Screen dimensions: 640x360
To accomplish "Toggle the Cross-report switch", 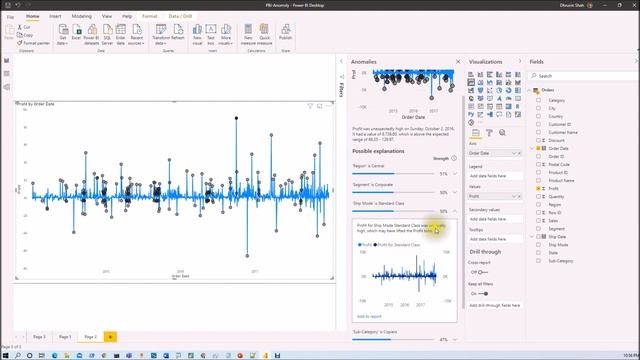I will pyautogui.click(x=483, y=272).
